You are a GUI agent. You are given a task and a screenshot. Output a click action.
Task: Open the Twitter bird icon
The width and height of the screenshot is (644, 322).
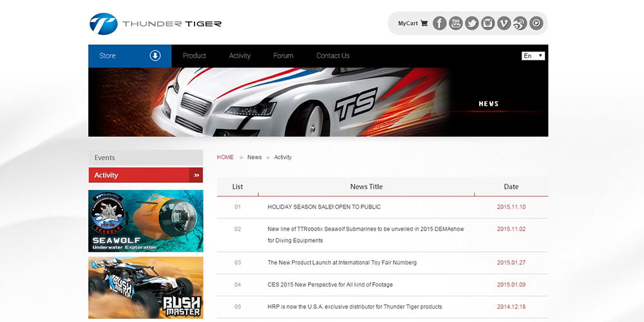point(471,23)
